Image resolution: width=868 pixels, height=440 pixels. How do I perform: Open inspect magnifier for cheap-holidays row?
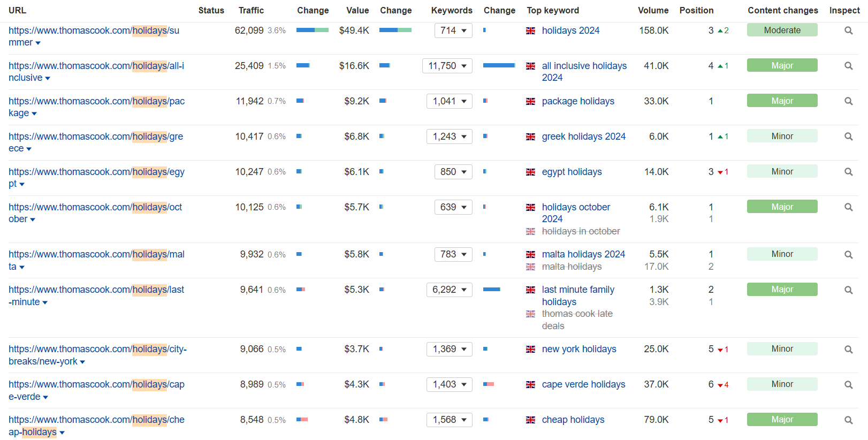[x=848, y=420]
